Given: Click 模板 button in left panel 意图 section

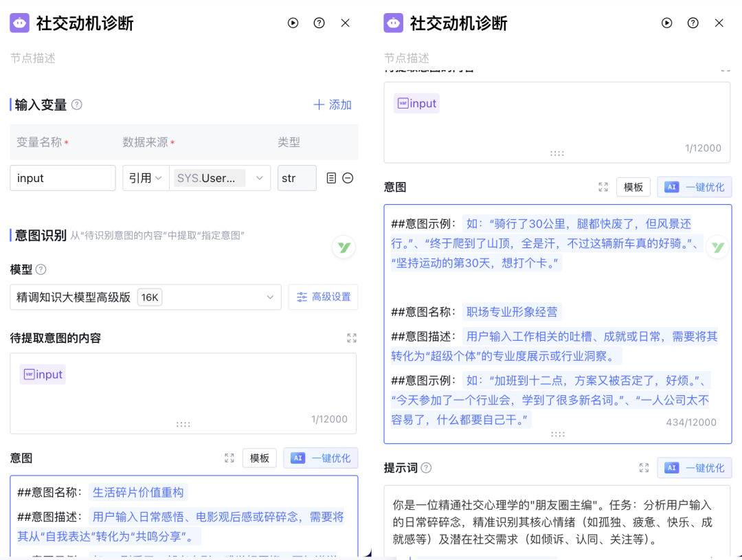Looking at the screenshot, I should [x=259, y=458].
